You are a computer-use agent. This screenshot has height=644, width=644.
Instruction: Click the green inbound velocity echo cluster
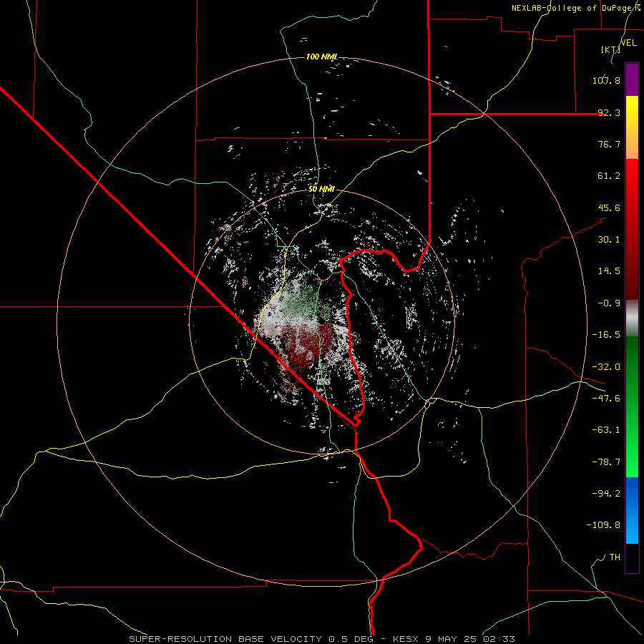[x=305, y=301]
